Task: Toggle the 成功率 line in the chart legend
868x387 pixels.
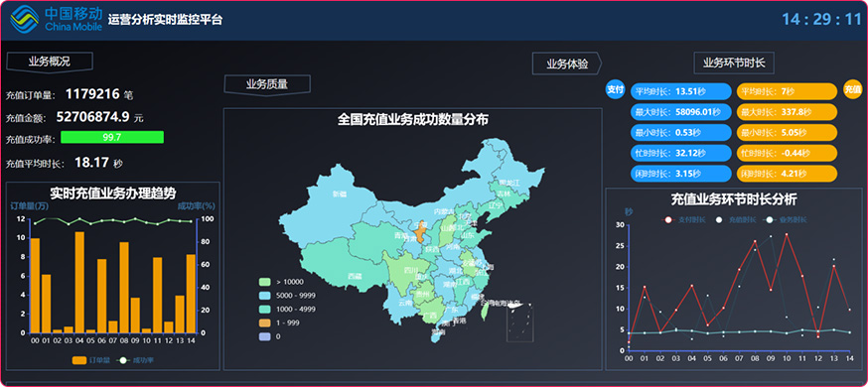Action: pyautogui.click(x=136, y=360)
